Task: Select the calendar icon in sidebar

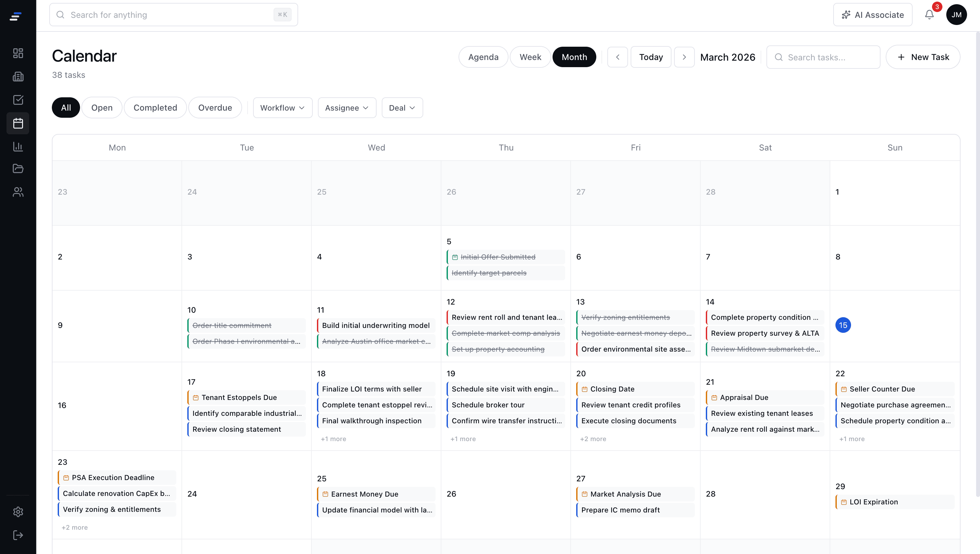Action: [18, 123]
